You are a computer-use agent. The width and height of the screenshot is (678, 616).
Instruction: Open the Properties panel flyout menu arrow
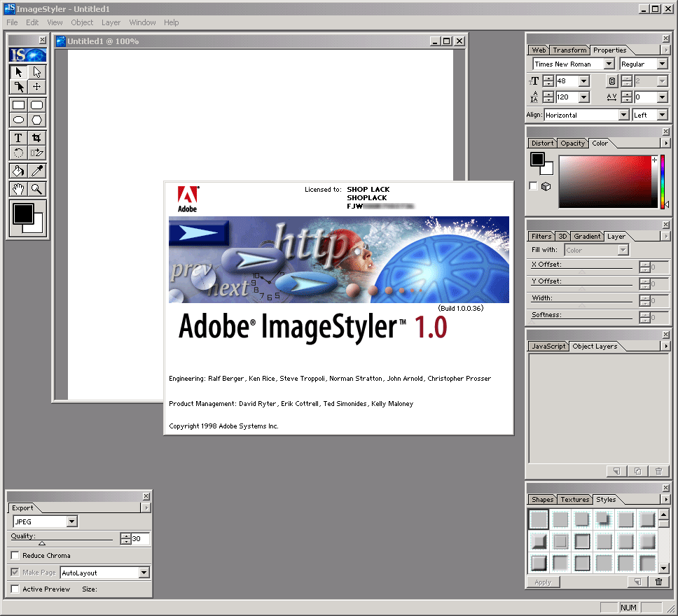coord(665,50)
